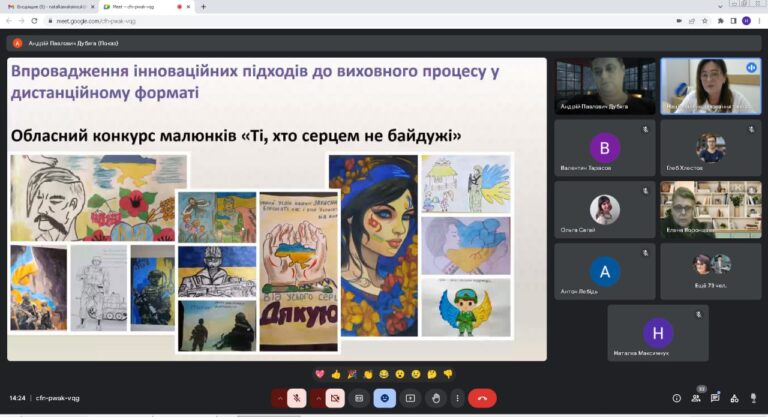Reload the page in browser
The width and height of the screenshot is (768, 417).
pyautogui.click(x=34, y=21)
